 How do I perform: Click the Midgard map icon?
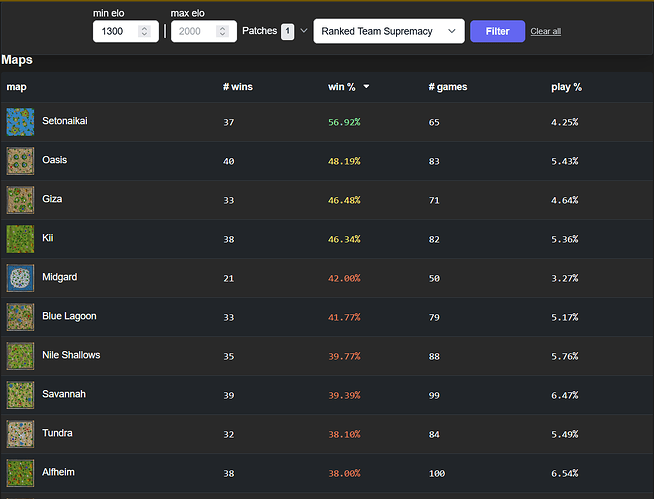pyautogui.click(x=20, y=278)
